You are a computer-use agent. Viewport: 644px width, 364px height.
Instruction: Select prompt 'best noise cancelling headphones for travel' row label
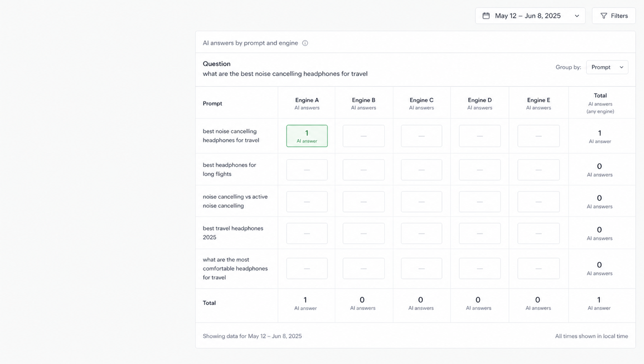pyautogui.click(x=231, y=136)
